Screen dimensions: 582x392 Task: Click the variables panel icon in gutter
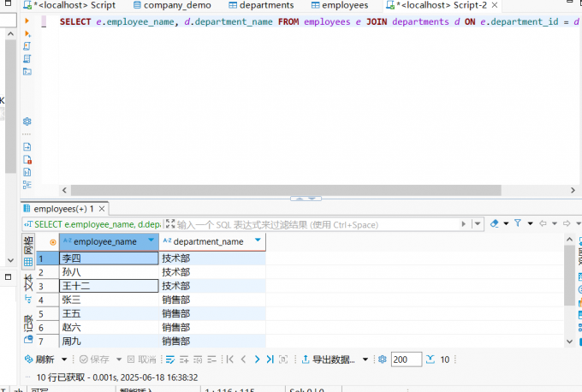(x=27, y=172)
